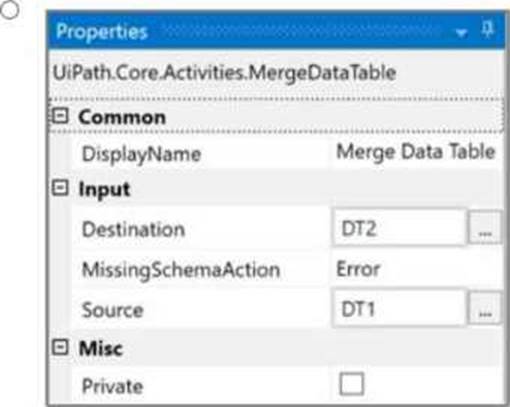
Task: Open expression editor for Source
Action: tap(485, 308)
